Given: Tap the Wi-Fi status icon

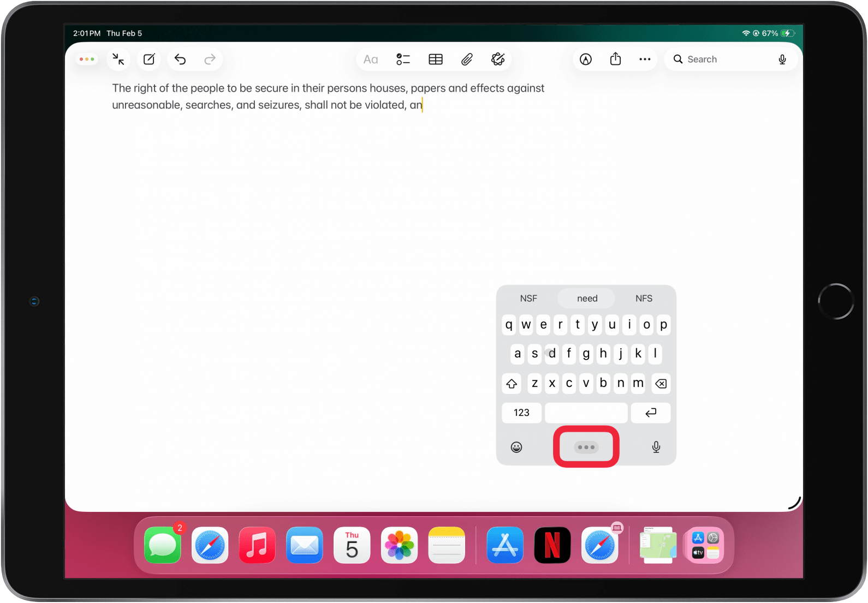Looking at the screenshot, I should pos(746,33).
